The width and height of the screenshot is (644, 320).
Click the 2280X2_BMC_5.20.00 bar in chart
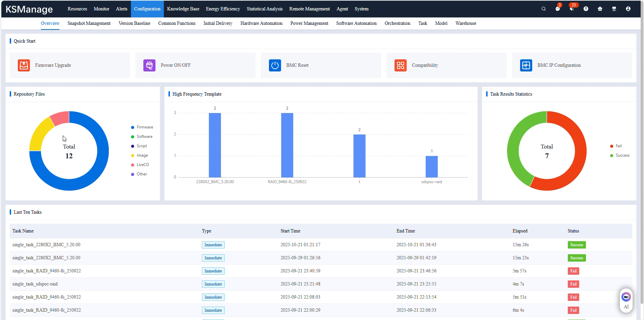[x=215, y=145]
